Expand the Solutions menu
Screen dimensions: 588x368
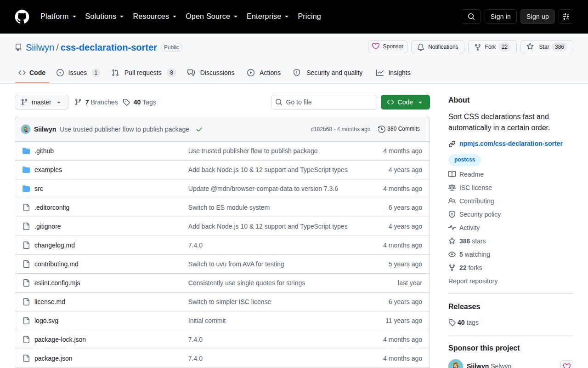coord(104,17)
